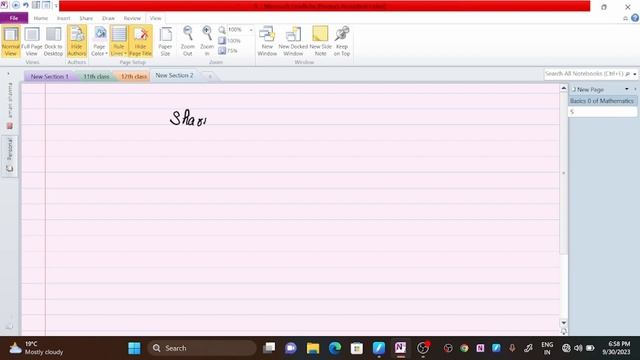Open the New Section 1 tab

pyautogui.click(x=50, y=76)
